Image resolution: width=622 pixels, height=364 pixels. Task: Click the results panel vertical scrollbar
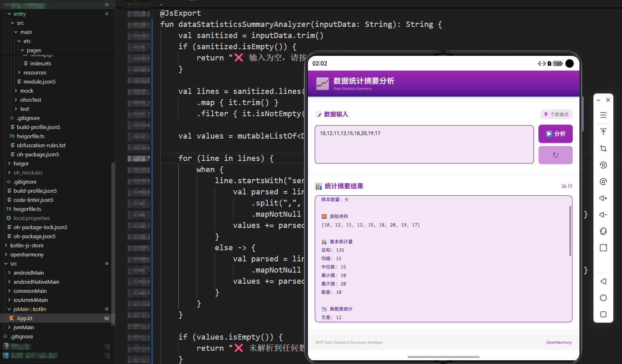click(570, 231)
